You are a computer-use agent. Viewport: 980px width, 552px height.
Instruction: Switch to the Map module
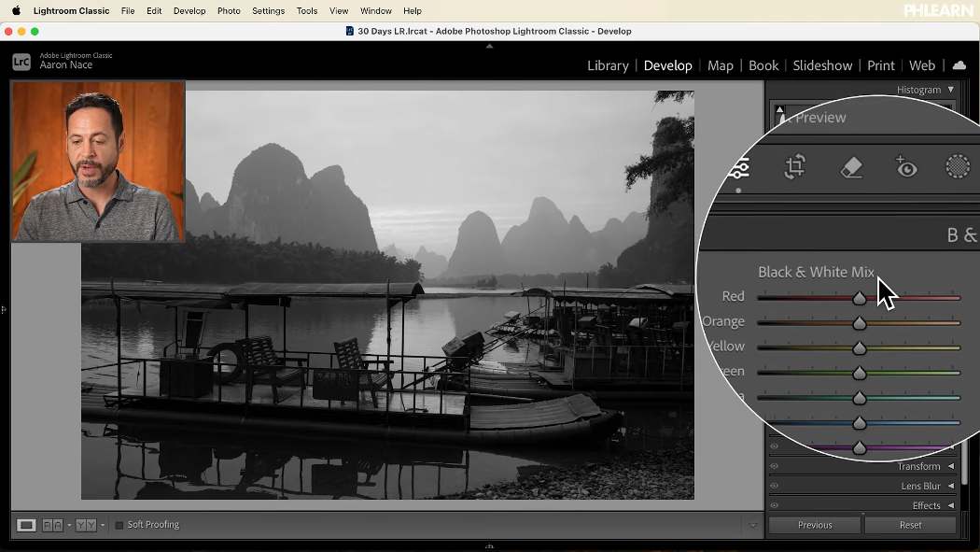pos(720,65)
